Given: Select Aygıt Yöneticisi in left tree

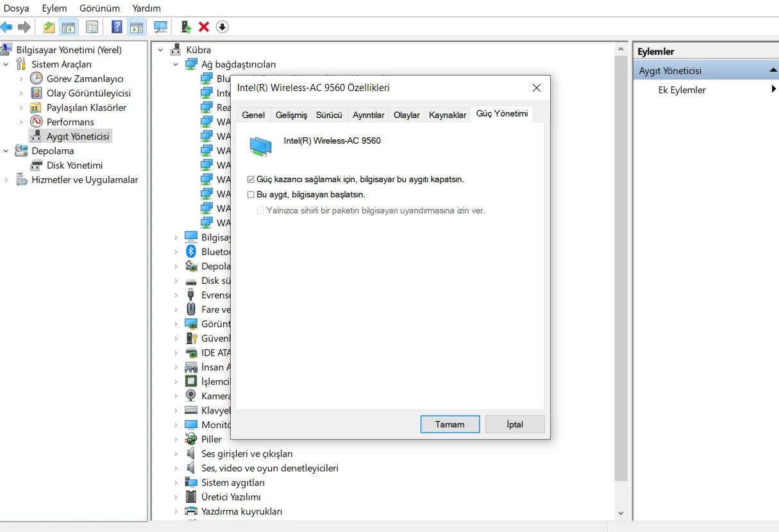Looking at the screenshot, I should [78, 137].
